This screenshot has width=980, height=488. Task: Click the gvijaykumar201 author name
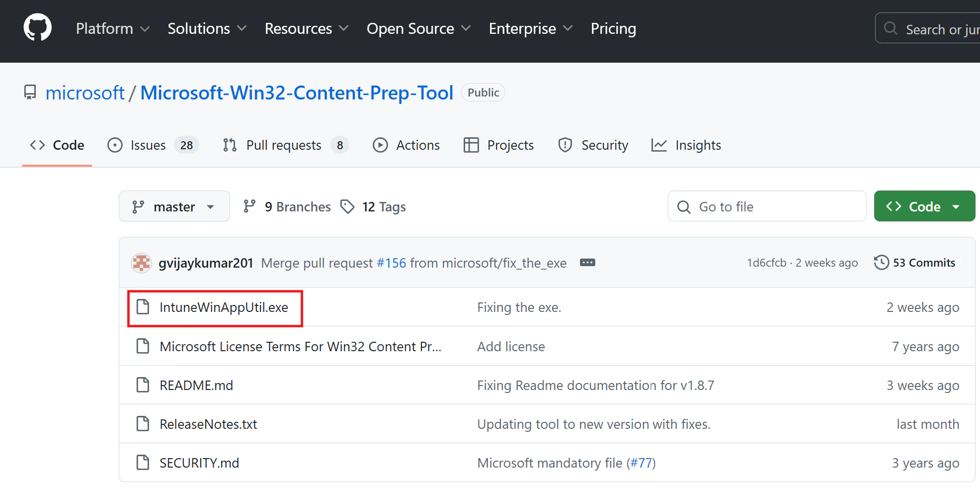206,263
